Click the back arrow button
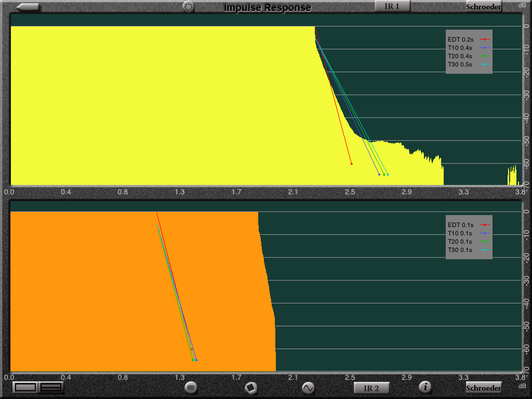This screenshot has width=532, height=399. (x=27, y=7)
